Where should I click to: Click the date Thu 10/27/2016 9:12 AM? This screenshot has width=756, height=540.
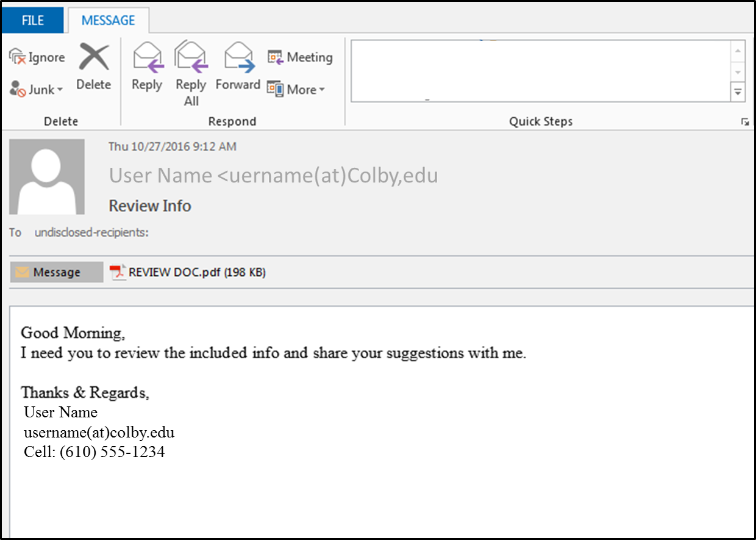click(173, 146)
